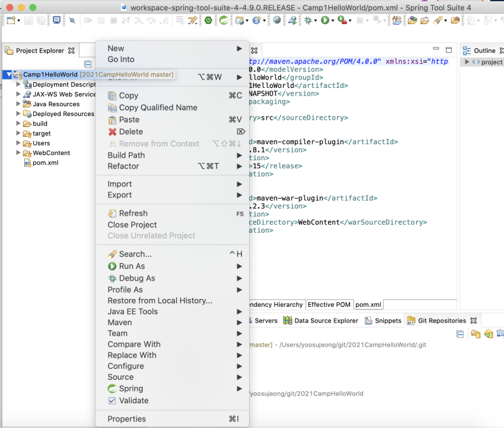Expand the project node in Outline
Viewport: 504px width, 428px height.
(x=467, y=62)
